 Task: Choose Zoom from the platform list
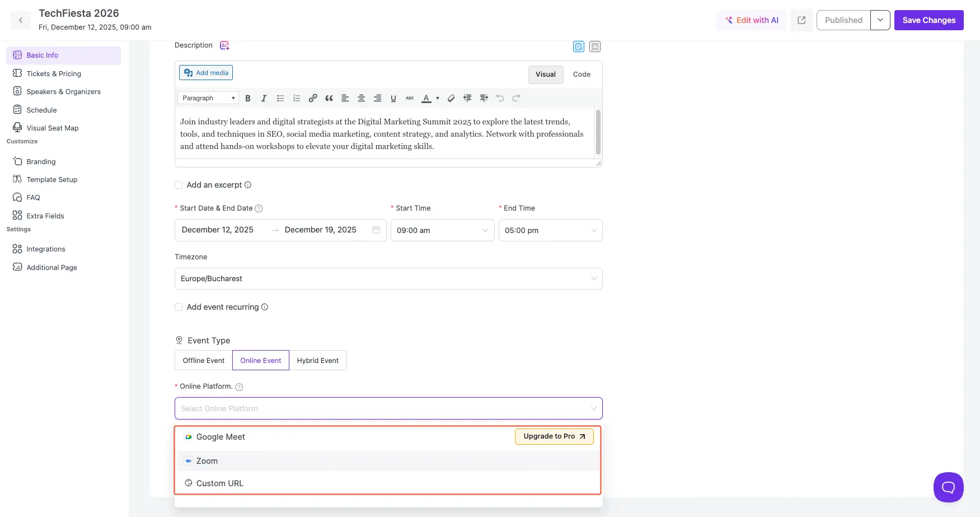coord(207,461)
